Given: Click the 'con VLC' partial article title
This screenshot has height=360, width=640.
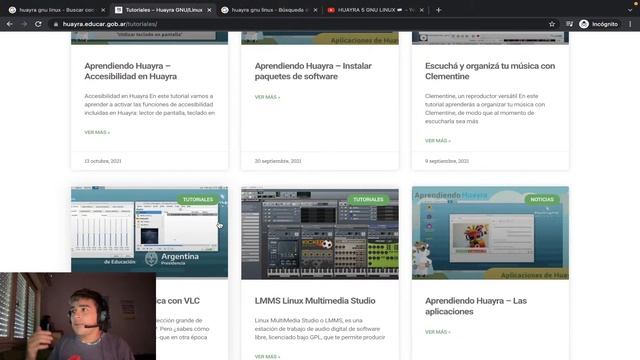Looking at the screenshot, I should pos(178,301).
